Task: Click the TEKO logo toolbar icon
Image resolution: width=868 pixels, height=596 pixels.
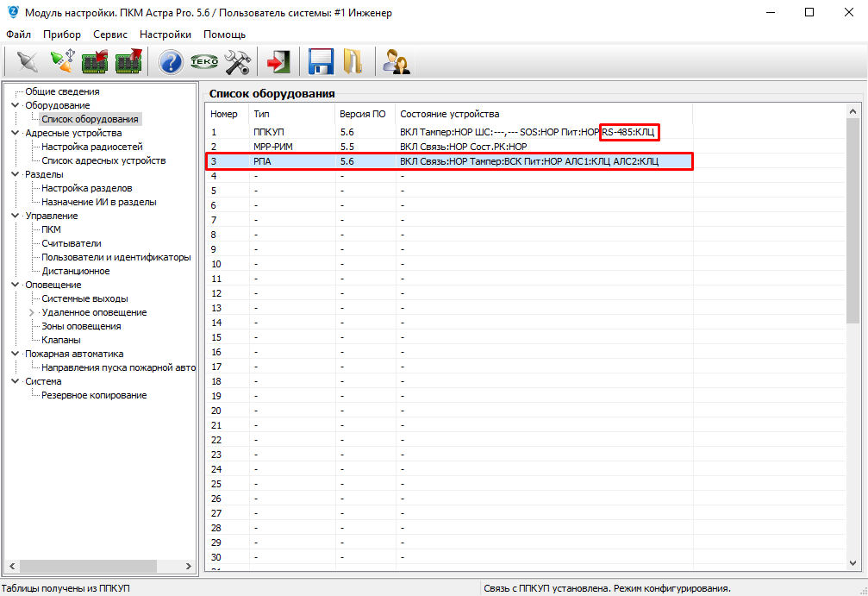Action: tap(204, 62)
